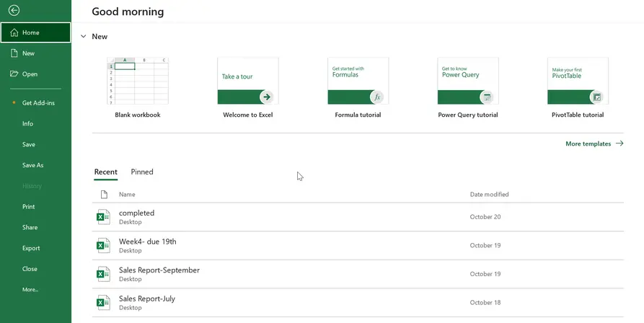Click the table icon on Power Query template

[487, 97]
